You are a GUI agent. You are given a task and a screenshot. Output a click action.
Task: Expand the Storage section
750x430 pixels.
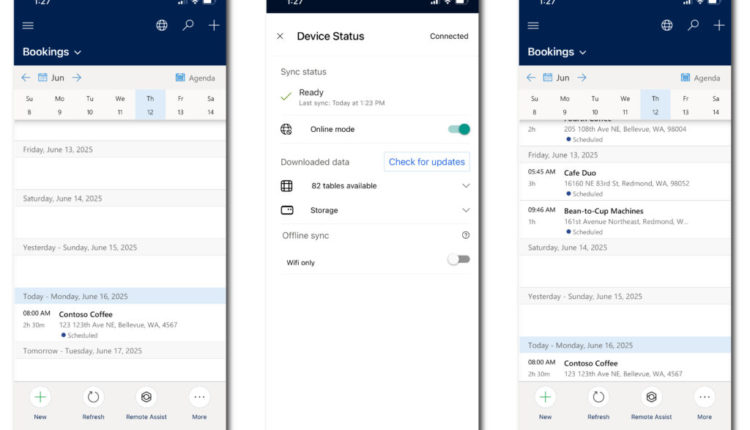[465, 210]
